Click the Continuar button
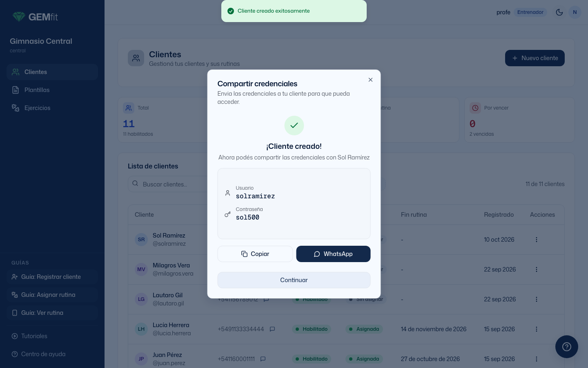This screenshot has width=588, height=368. (294, 280)
